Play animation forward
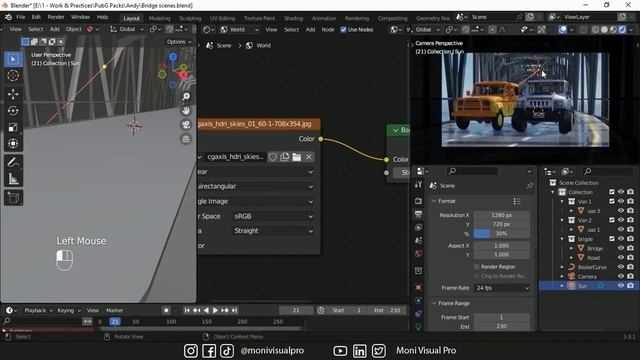Viewport: 640px width, 360px height. click(216, 311)
